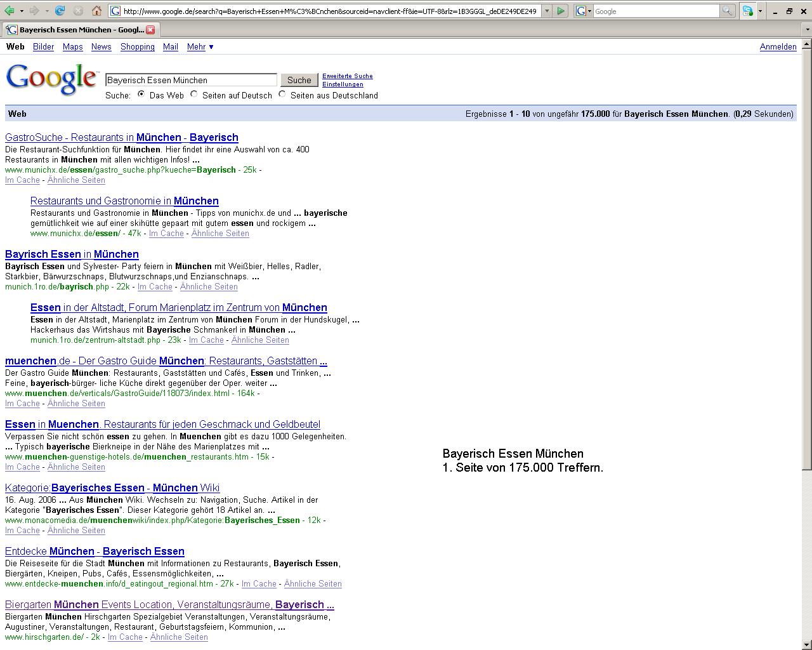Click the green Back arrow button

[x=10, y=11]
